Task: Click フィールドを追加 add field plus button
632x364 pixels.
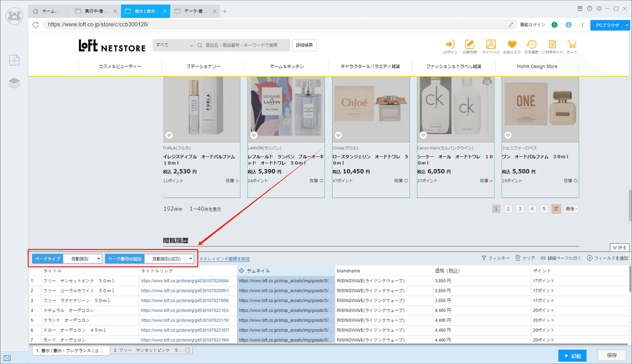Action: [x=607, y=258]
